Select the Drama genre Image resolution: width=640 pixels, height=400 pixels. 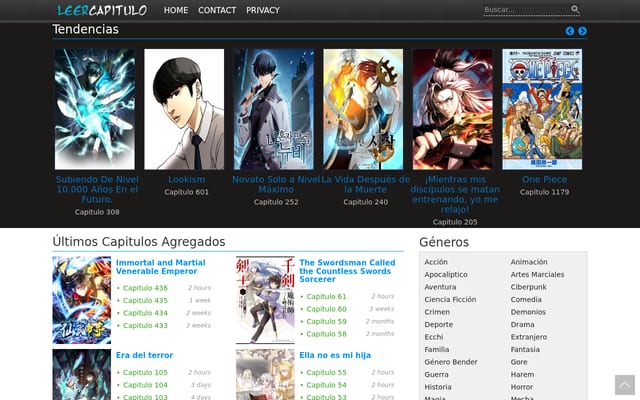[x=522, y=324]
